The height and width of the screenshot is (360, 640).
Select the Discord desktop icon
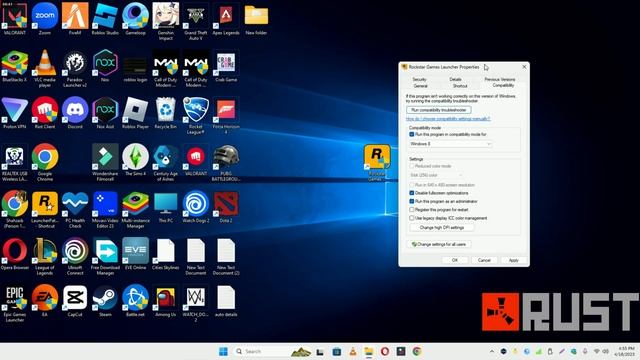[75, 113]
